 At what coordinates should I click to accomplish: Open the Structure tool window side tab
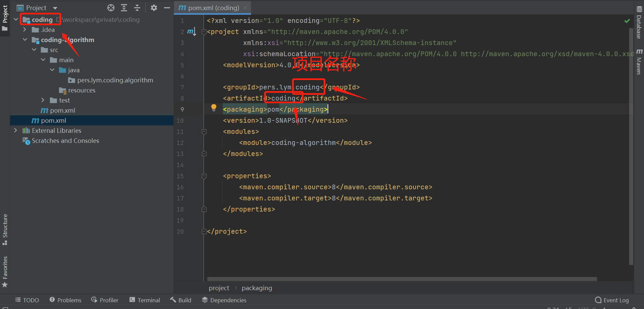[5, 229]
